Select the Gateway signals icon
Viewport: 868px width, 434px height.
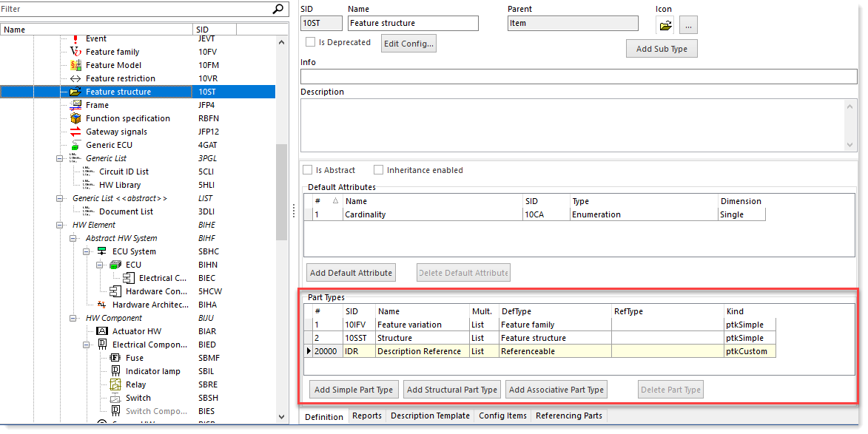point(75,131)
